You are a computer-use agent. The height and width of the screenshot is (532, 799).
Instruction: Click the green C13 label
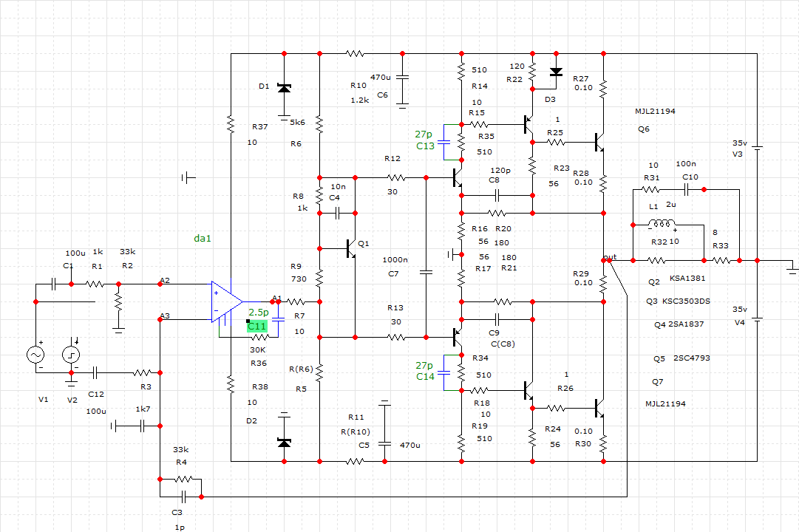425,146
